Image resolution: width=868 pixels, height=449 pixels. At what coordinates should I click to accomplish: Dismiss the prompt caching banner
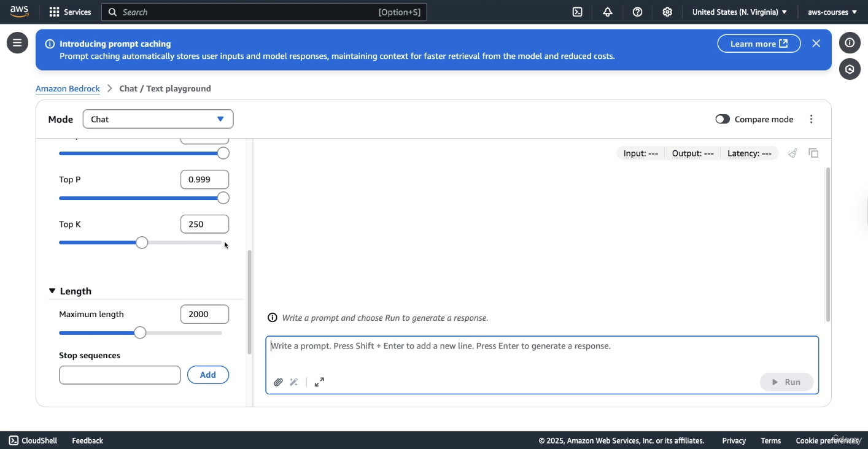tap(816, 44)
